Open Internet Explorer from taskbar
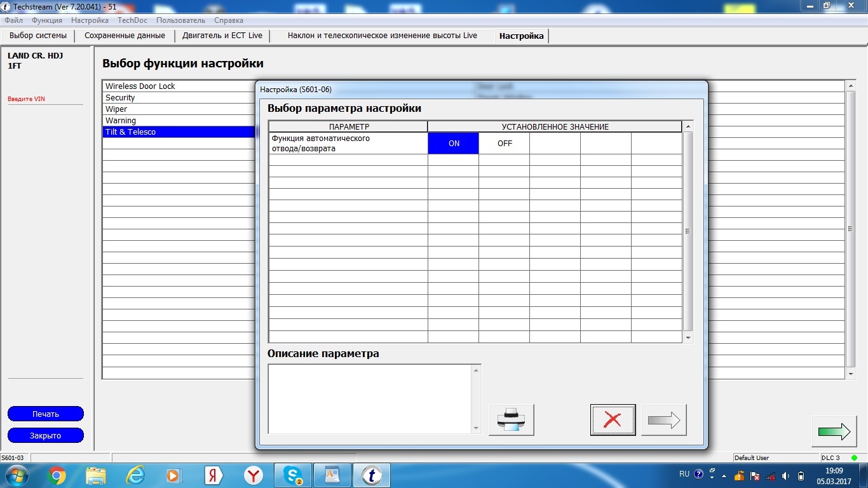This screenshot has height=488, width=868. coord(135,475)
